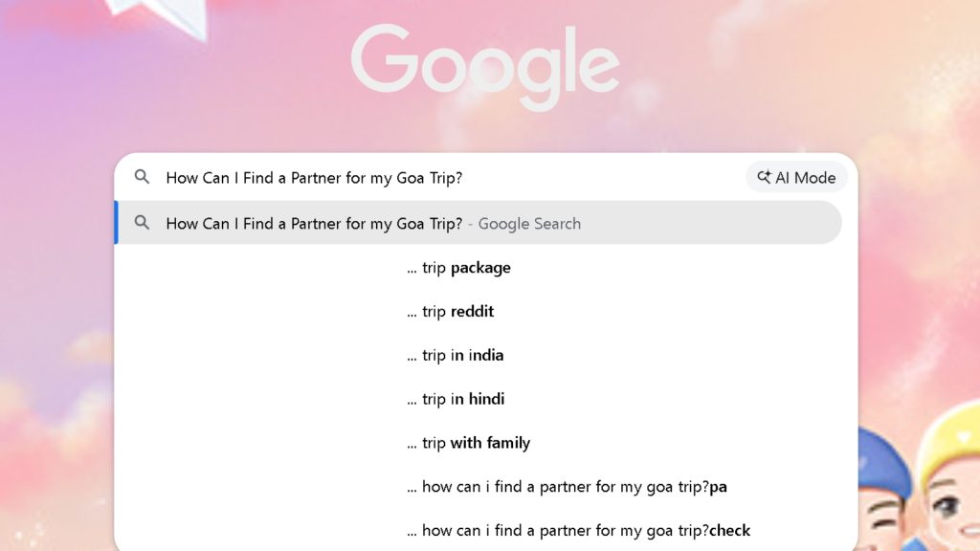Viewport: 980px width, 551px height.
Task: Select the suggestion ending in "goa trip?check"
Action: coord(578,530)
